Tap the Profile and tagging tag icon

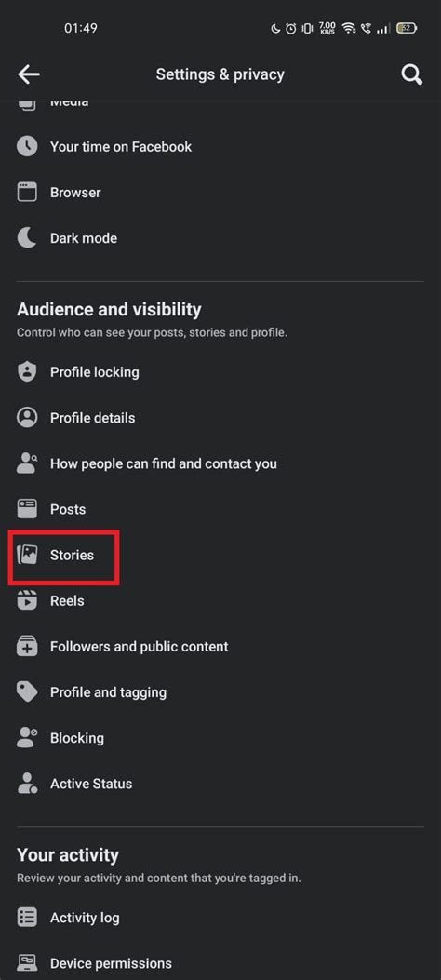coord(27,691)
